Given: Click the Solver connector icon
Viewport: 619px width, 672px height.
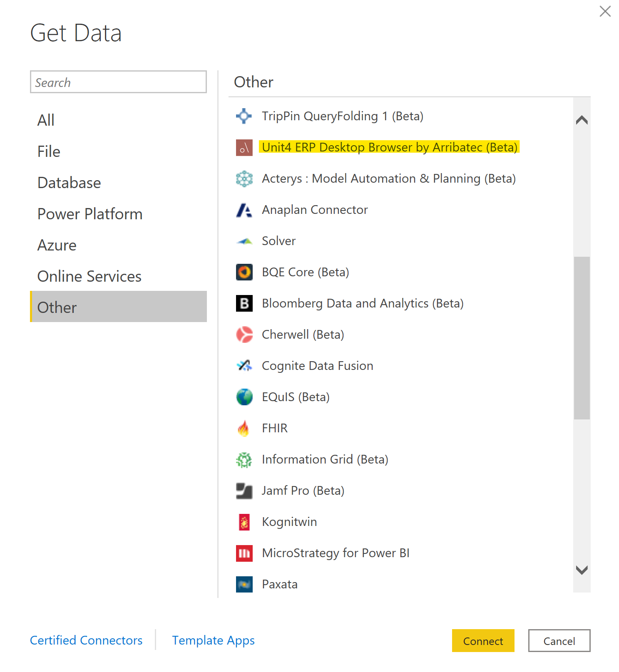Looking at the screenshot, I should tap(244, 241).
